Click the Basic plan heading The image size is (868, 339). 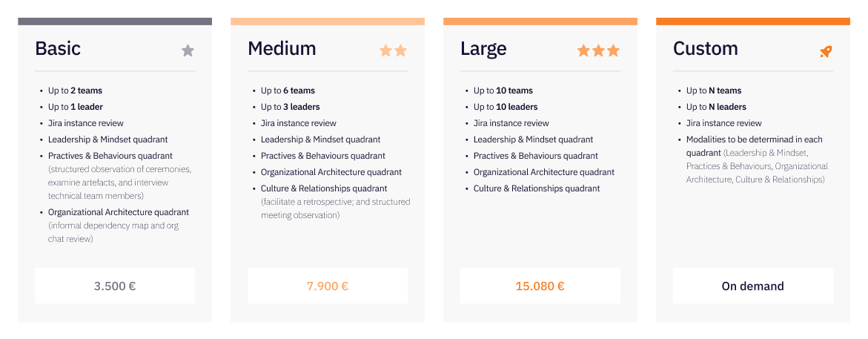point(58,48)
